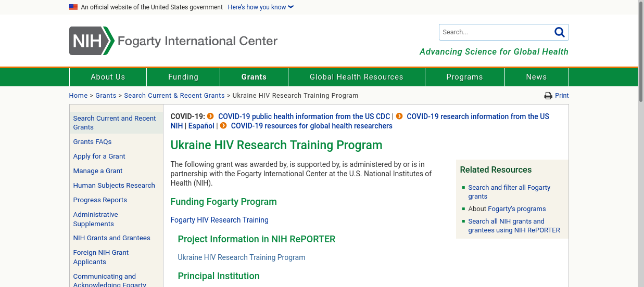
Task: Open COVID-19 research information from the US NIH
Action: point(360,121)
